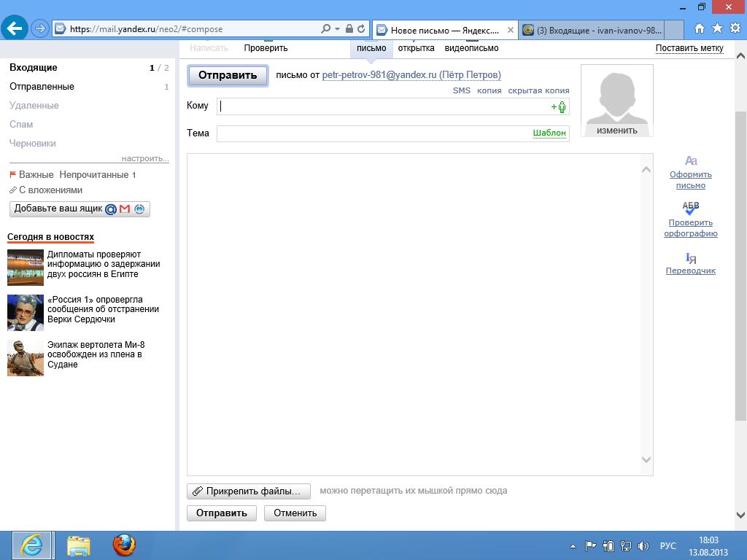Open the скрытая копия link
747x560 pixels.
pyautogui.click(x=538, y=90)
